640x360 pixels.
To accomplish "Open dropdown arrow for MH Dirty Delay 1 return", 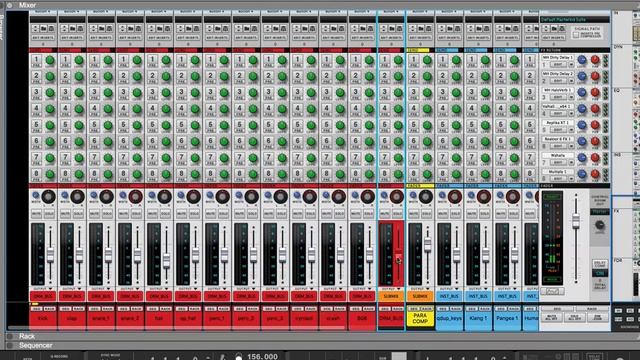I will [571, 64].
